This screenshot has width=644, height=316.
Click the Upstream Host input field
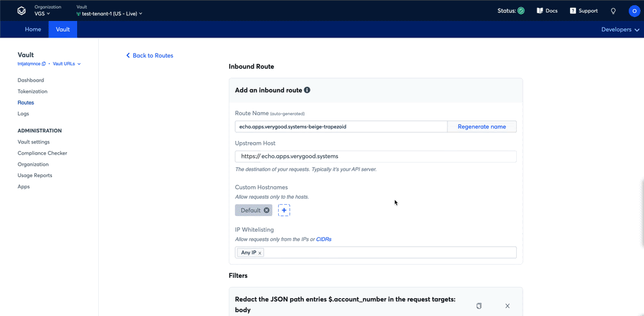pyautogui.click(x=376, y=157)
